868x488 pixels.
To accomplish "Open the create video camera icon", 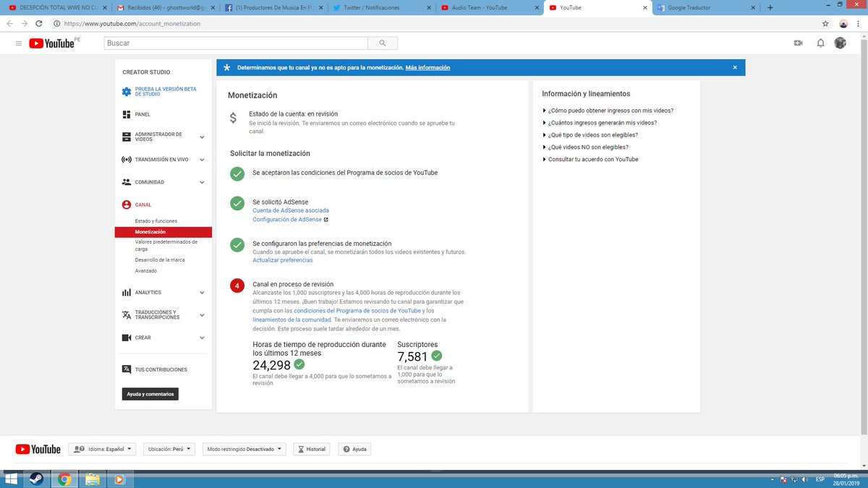I will (x=799, y=43).
